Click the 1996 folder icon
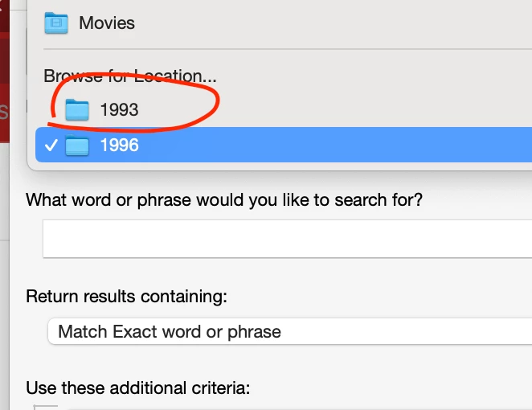Viewport: 532px width, 410px height. (77, 146)
